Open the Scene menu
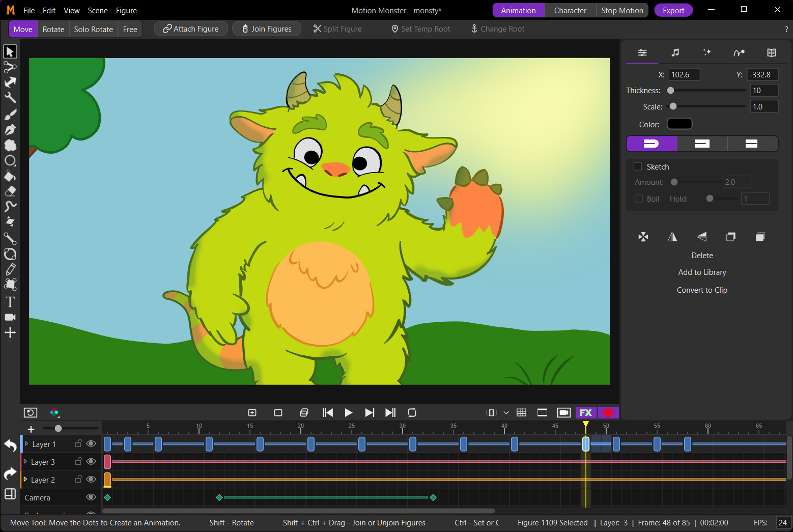 98,10
